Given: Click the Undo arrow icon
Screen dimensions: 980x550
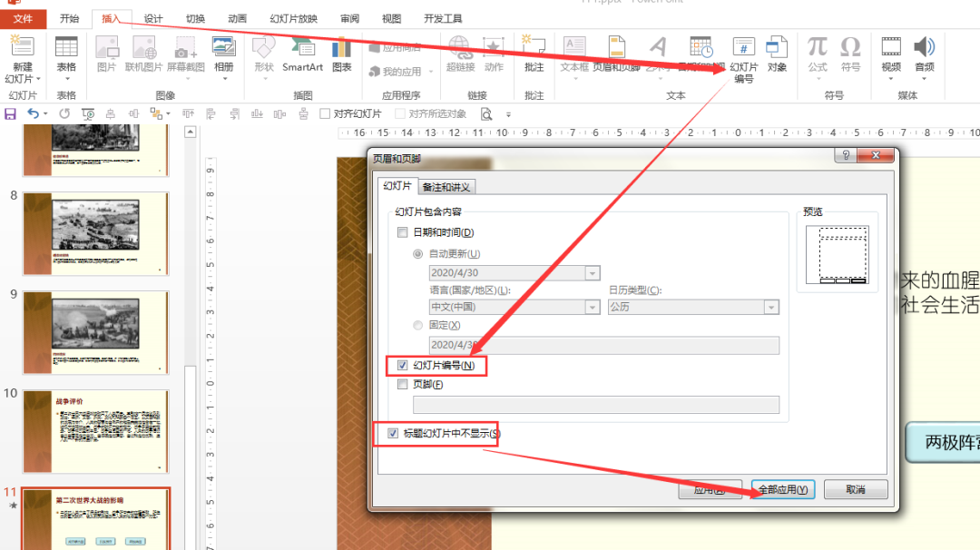Looking at the screenshot, I should [33, 113].
